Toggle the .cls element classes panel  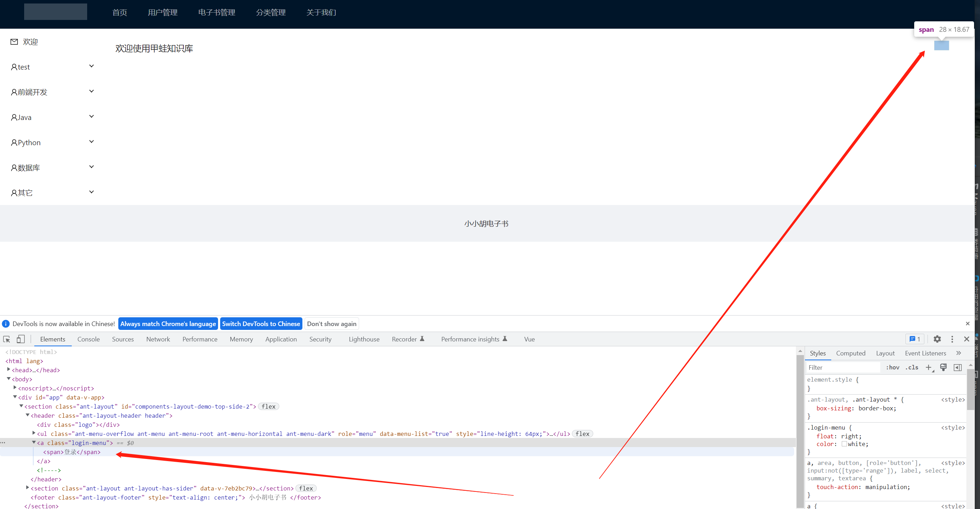[911, 367]
